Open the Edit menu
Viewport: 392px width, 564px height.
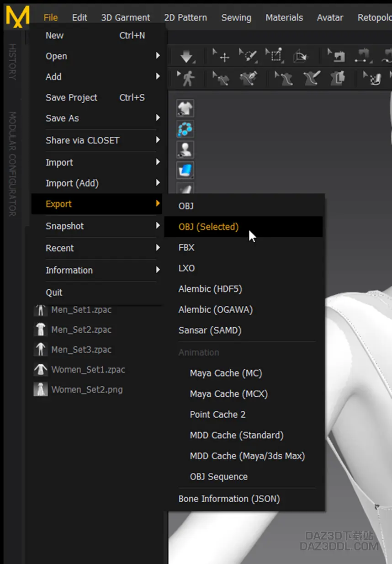(79, 17)
